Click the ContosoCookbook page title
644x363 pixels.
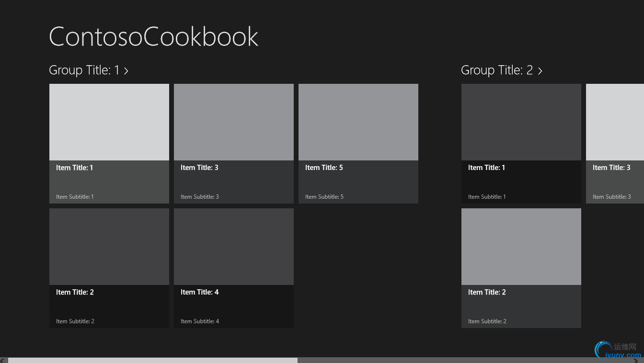(x=153, y=36)
